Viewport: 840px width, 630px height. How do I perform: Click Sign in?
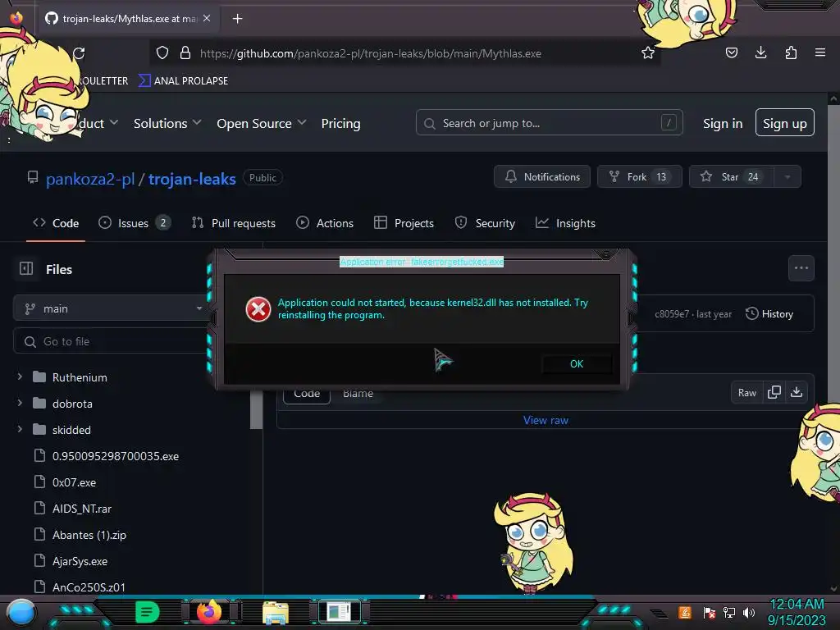click(x=723, y=123)
